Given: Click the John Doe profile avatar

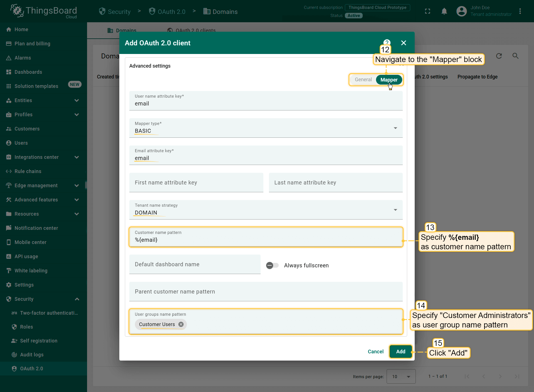Looking at the screenshot, I should pyautogui.click(x=461, y=11).
